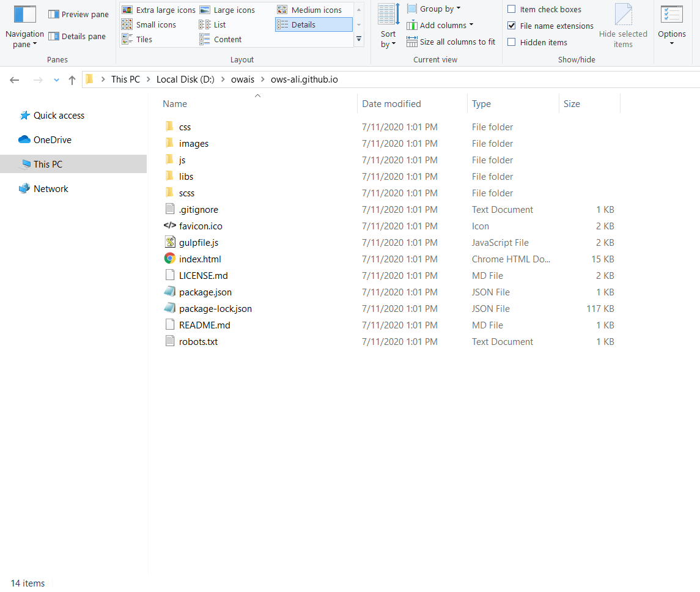
Task: Select the .gitignore file icon
Action: (x=169, y=209)
